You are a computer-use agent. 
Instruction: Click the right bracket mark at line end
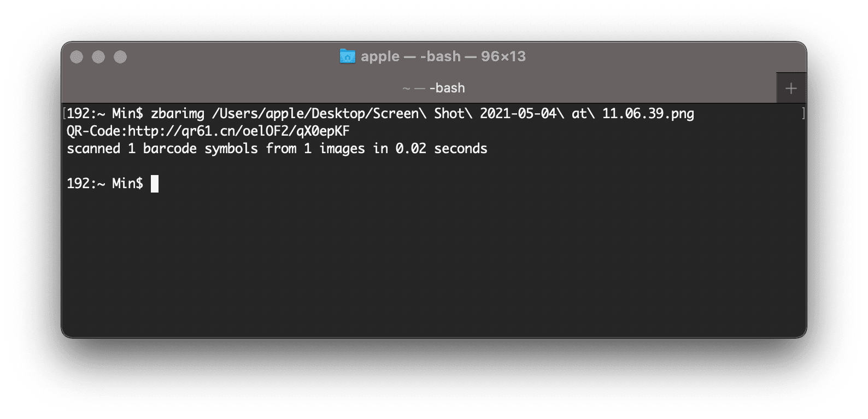tap(803, 114)
